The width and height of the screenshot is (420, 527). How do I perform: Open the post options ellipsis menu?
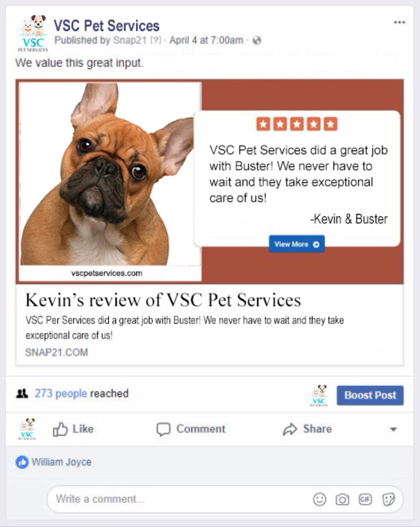399,22
